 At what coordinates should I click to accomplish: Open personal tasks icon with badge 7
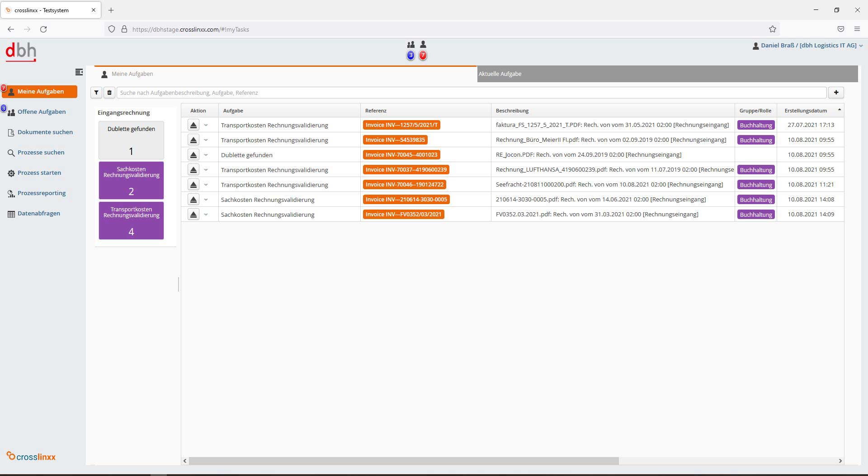coord(423,50)
